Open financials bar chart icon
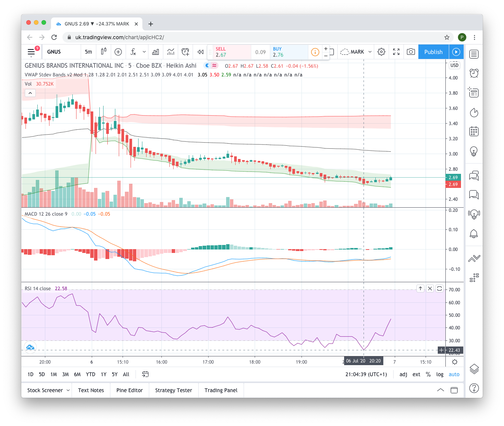 pyautogui.click(x=156, y=52)
